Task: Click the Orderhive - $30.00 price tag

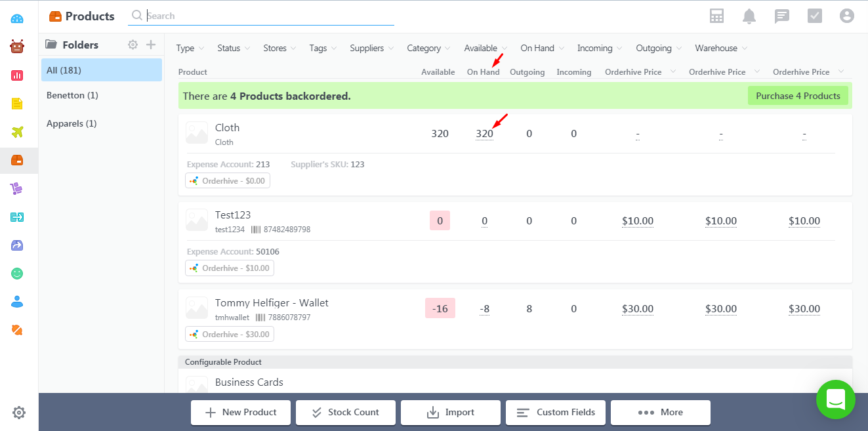Action: [x=230, y=335]
